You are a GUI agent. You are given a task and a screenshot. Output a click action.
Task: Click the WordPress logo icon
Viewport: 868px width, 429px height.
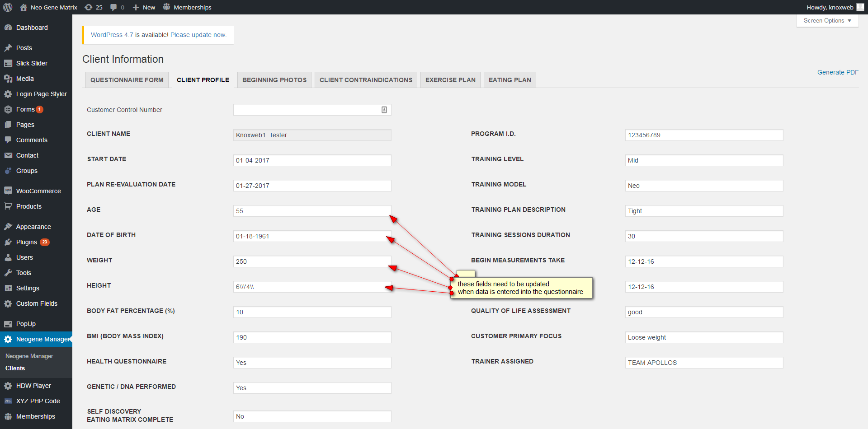(x=8, y=7)
